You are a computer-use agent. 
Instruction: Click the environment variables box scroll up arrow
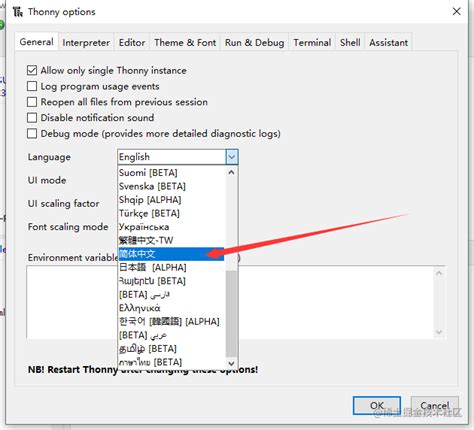[x=439, y=273]
